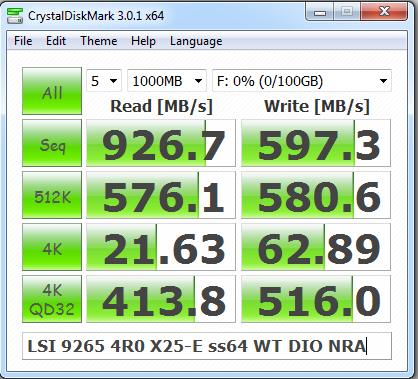Open the 1000MB test size dropdown
Image resolution: width=418 pixels, height=379 pixels.
coord(167,81)
